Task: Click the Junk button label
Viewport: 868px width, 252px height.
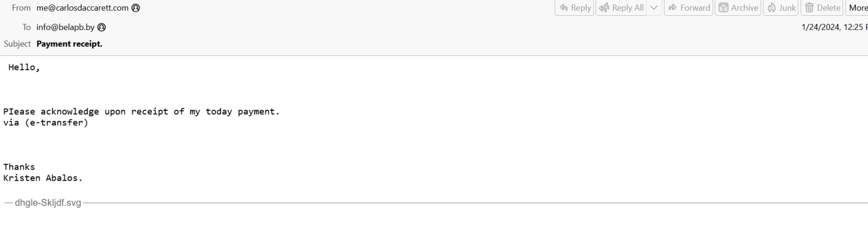Action: click(787, 8)
